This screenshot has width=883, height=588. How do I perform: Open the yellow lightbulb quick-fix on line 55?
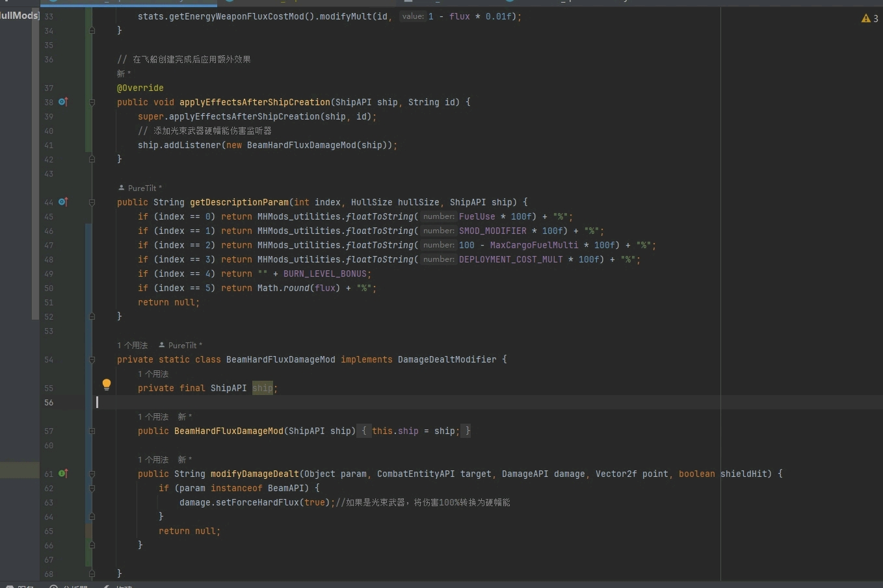point(107,384)
